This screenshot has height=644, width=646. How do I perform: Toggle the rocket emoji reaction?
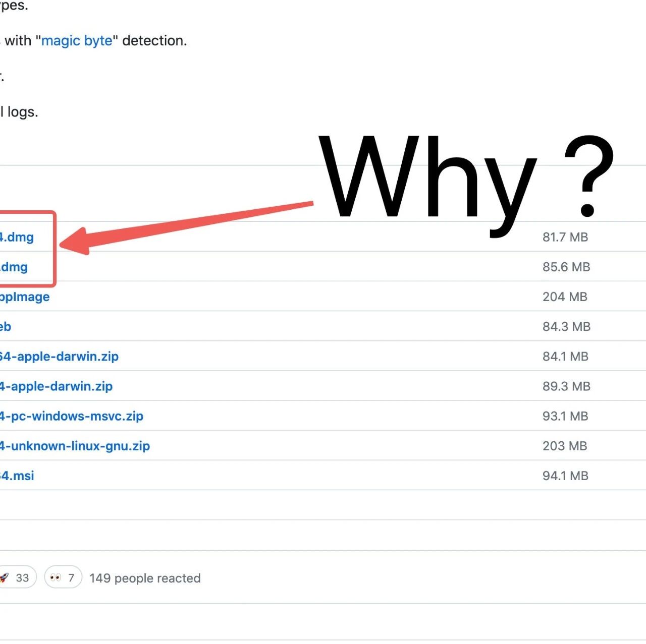pos(16,578)
